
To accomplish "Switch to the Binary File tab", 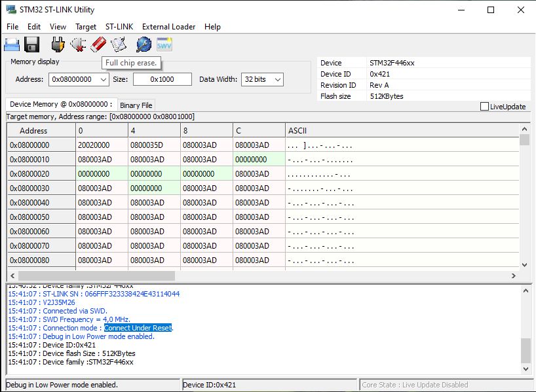I will pos(136,105).
